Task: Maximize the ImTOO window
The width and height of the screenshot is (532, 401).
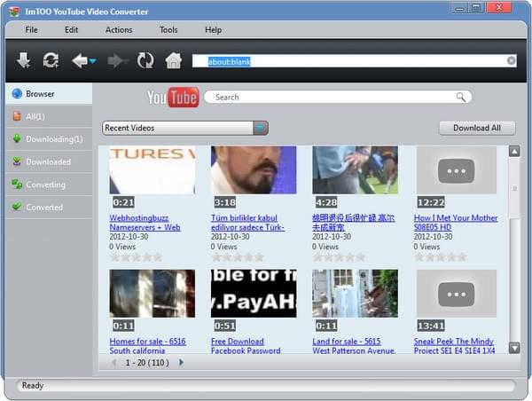Action: (x=476, y=8)
